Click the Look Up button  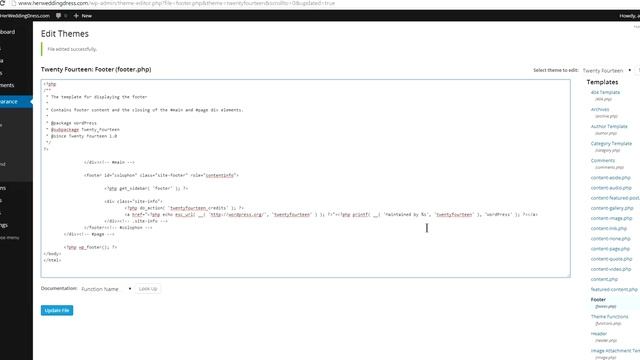148,289
